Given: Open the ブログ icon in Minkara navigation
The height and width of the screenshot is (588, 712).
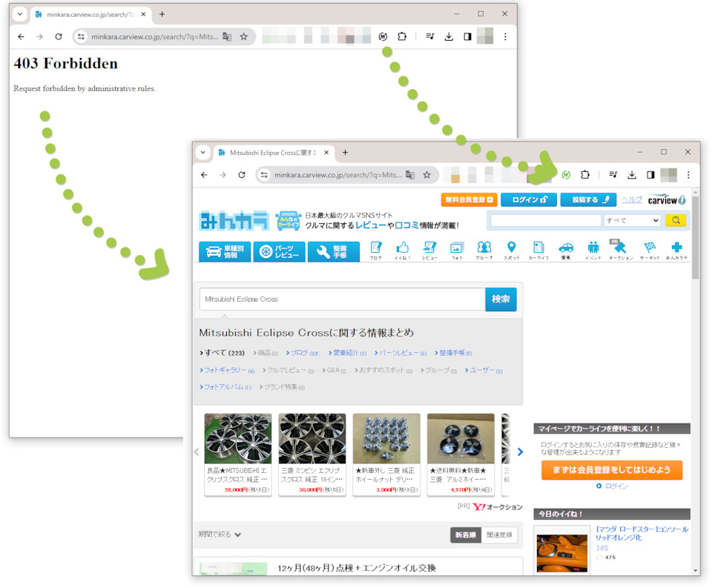Looking at the screenshot, I should click(x=375, y=250).
